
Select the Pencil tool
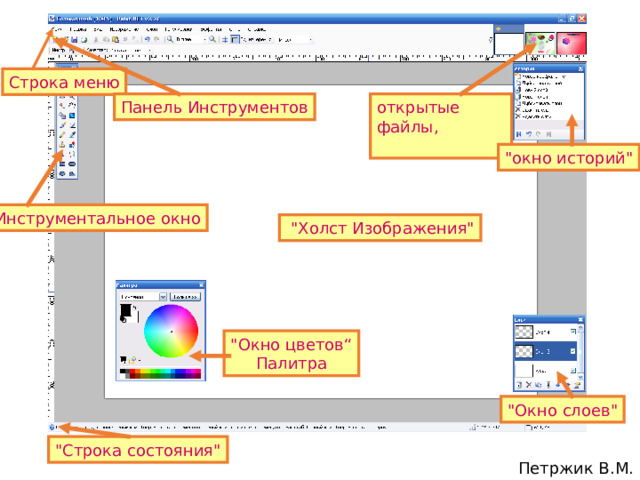[62, 135]
